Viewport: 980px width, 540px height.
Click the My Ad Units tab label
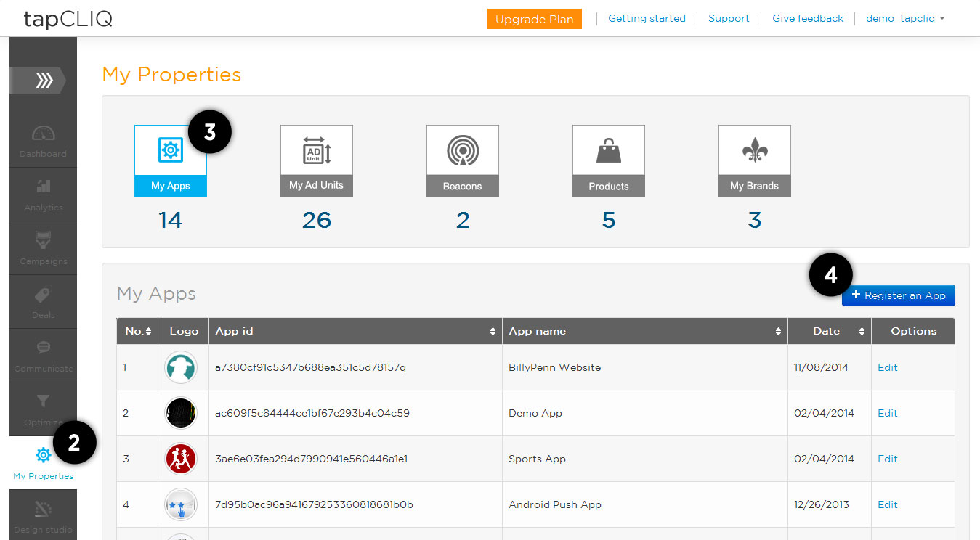coord(317,185)
